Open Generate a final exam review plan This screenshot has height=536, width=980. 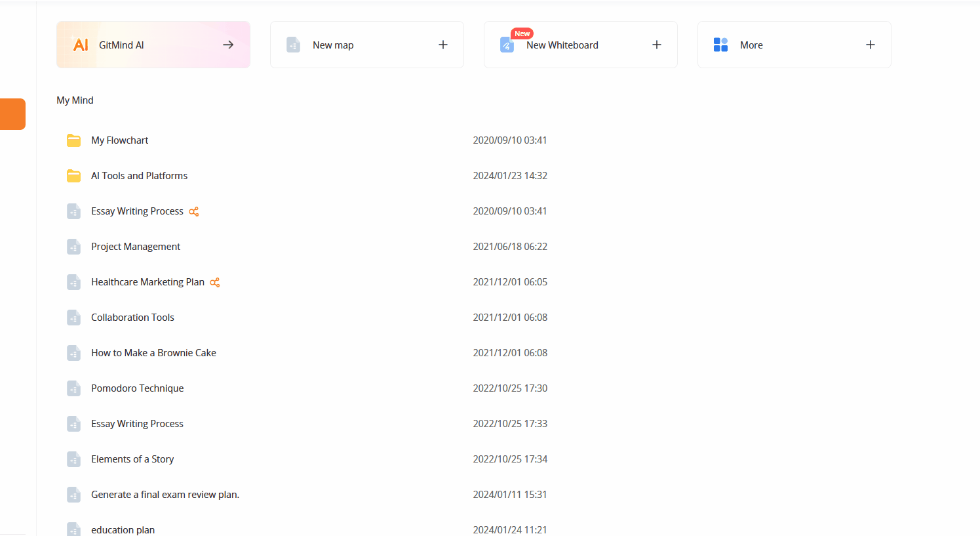click(165, 495)
